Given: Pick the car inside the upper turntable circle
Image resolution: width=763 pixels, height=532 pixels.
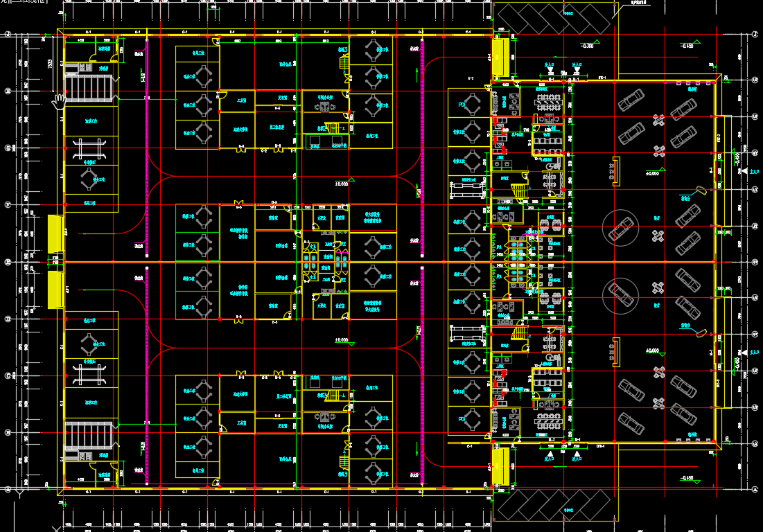Looking at the screenshot, I should coord(621,227).
